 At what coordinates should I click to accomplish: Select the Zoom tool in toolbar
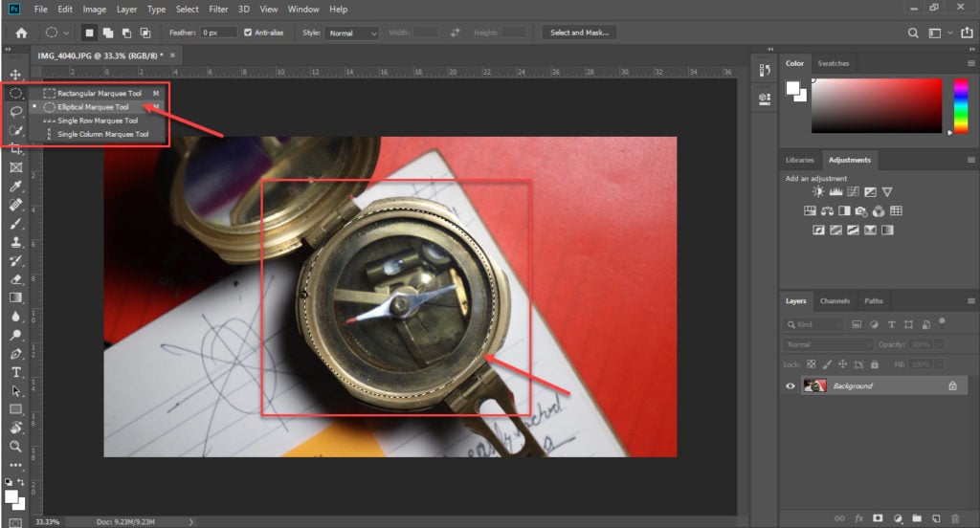[15, 447]
